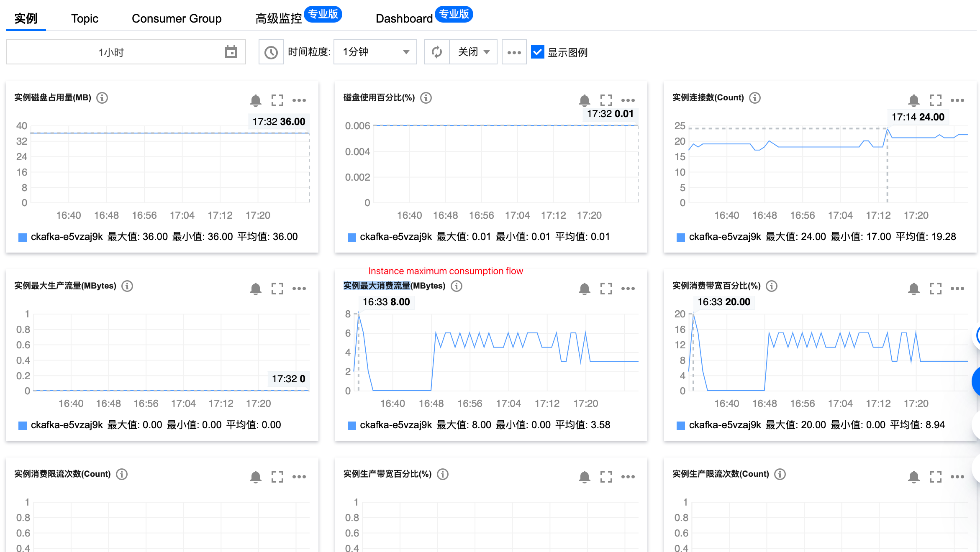Click inside the 1小时 time range field

click(113, 51)
